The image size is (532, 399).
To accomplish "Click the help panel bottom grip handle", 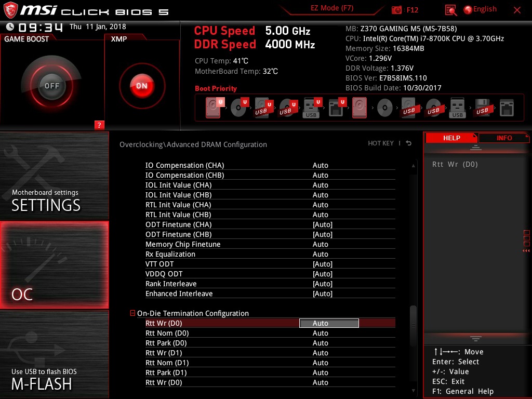I will pyautogui.click(x=476, y=339).
